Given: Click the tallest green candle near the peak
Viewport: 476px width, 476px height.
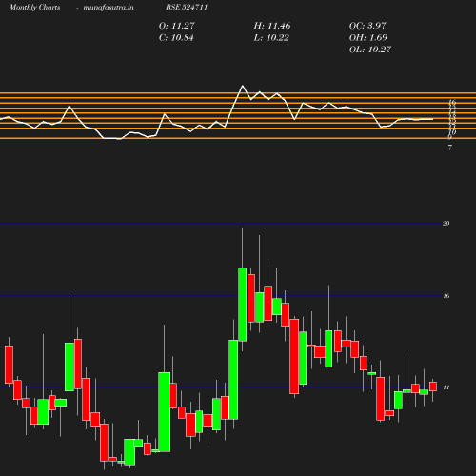Looking at the screenshot, I should 243,305.
